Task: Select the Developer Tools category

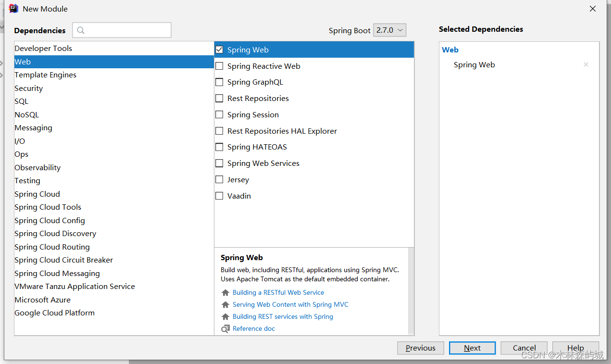Action: pos(114,49)
